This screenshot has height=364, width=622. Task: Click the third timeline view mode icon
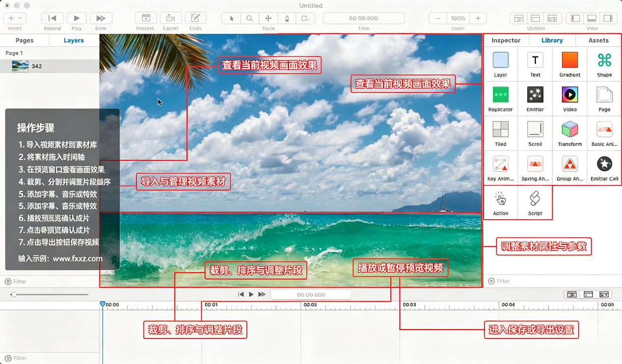605,294
